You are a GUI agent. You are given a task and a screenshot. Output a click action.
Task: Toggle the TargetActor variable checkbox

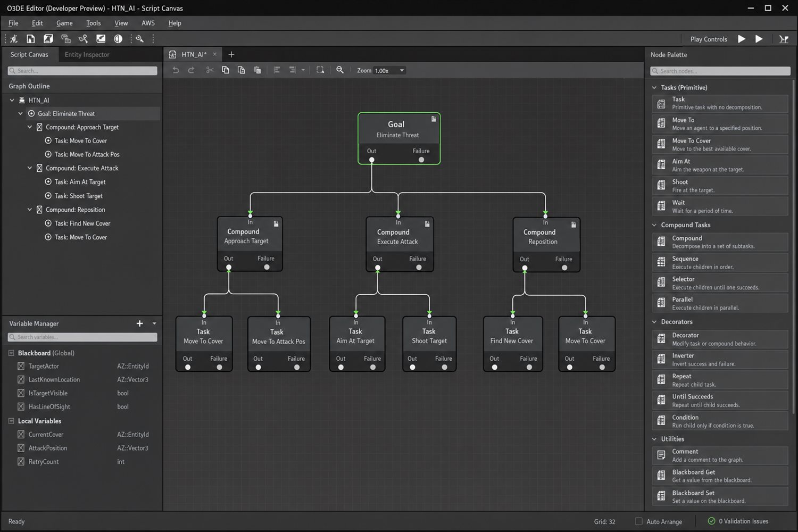21,366
